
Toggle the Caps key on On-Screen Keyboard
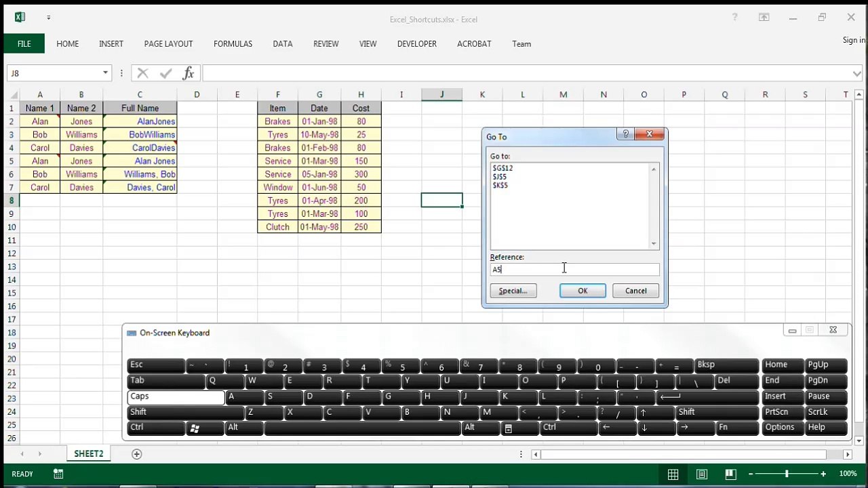(176, 396)
